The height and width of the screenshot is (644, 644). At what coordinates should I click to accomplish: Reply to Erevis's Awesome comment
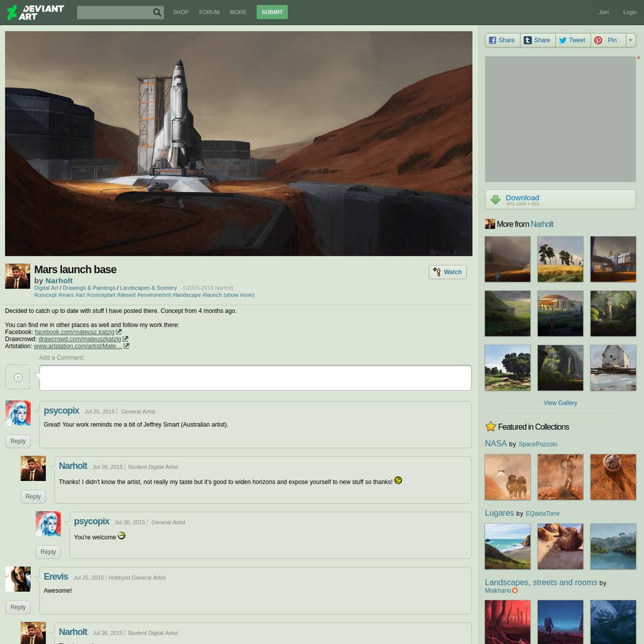(18, 607)
